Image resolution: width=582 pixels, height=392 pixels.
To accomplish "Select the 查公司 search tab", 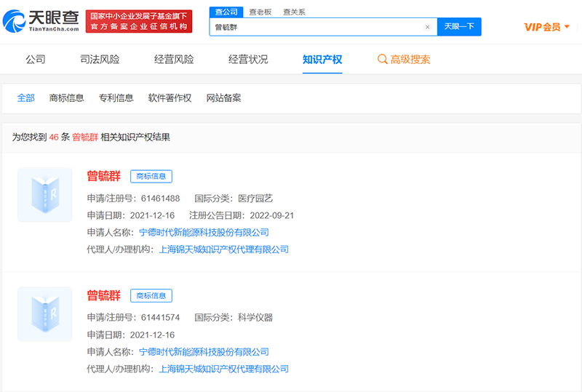I will [x=226, y=12].
